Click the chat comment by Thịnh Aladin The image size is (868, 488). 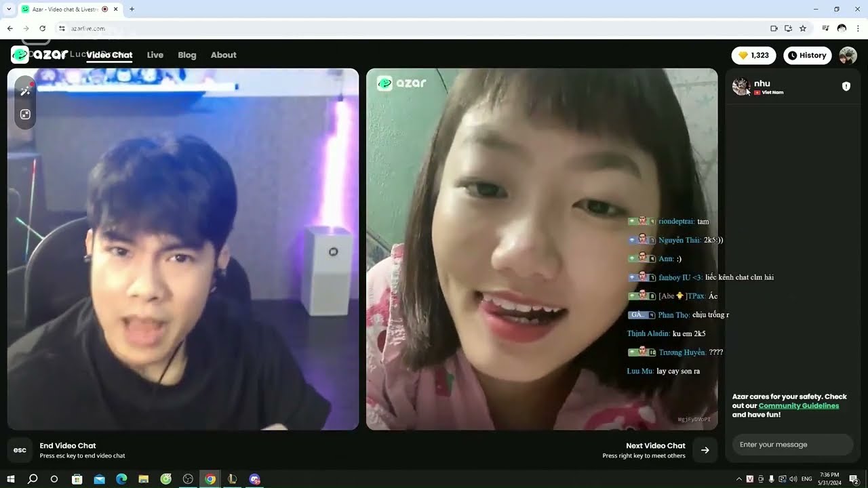click(x=667, y=333)
